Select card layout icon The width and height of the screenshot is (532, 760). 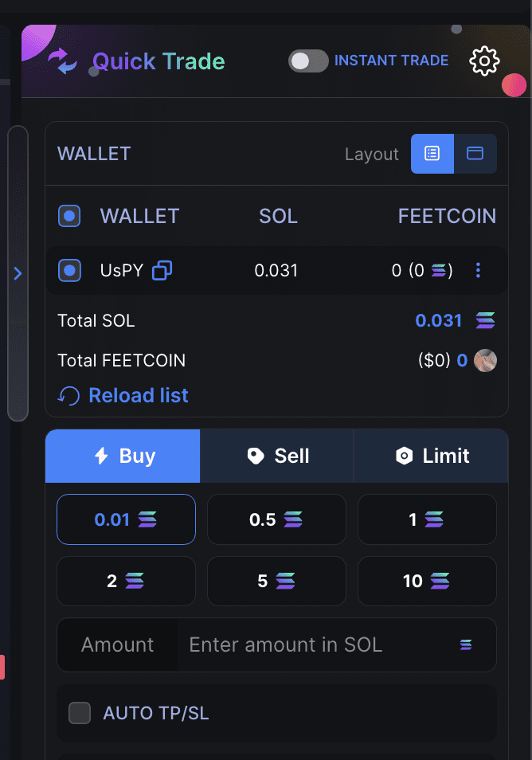pyautogui.click(x=475, y=154)
